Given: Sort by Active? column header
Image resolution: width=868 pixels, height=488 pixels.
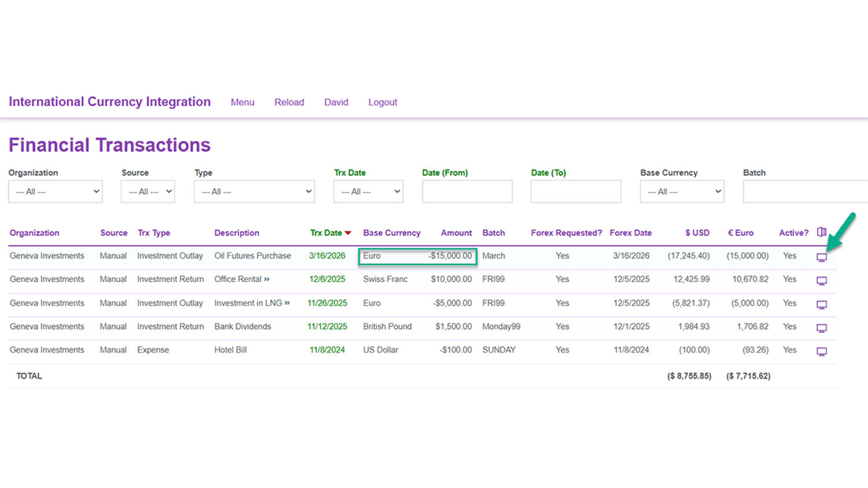Looking at the screenshot, I should 793,233.
